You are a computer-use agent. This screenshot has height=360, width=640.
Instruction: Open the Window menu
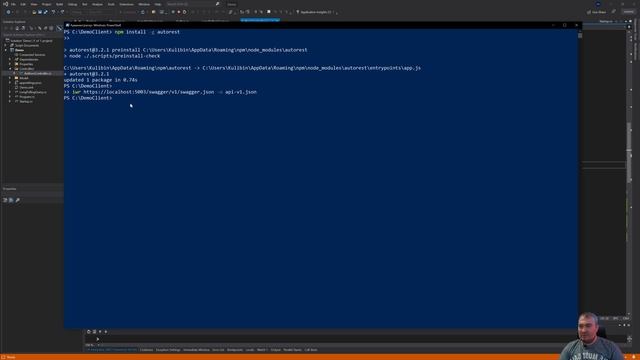144,4
